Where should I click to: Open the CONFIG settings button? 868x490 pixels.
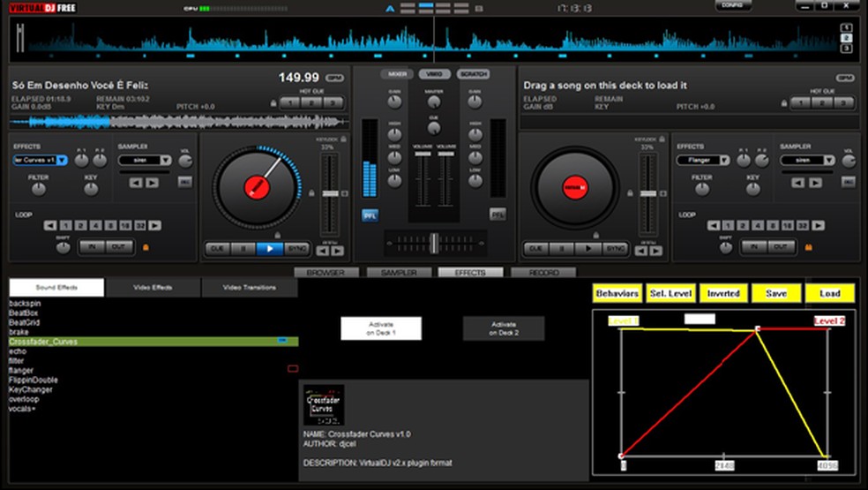pos(732,5)
